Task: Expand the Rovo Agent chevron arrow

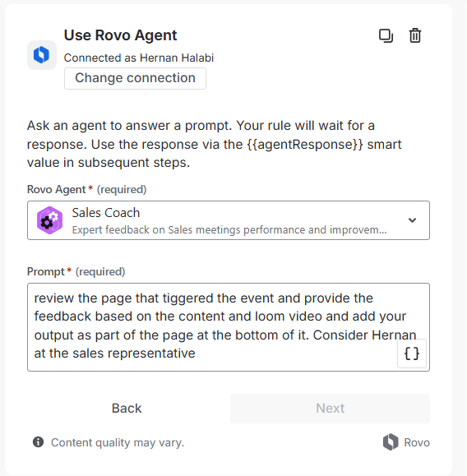Action: [412, 220]
